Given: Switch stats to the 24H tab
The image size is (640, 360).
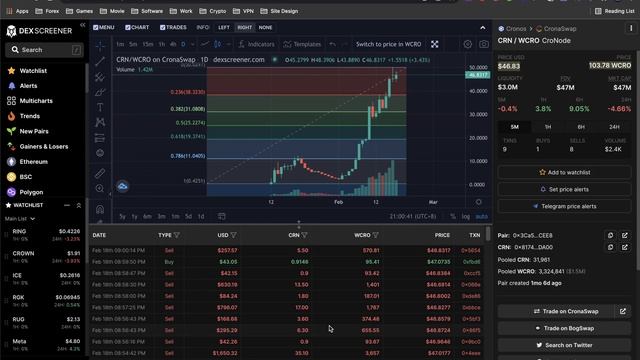Looking at the screenshot, I should coord(614,127).
